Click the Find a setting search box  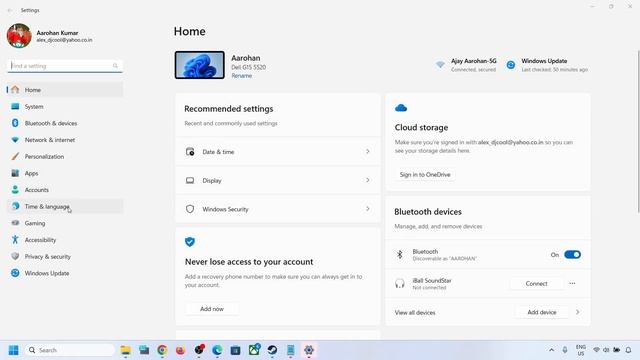click(x=65, y=66)
